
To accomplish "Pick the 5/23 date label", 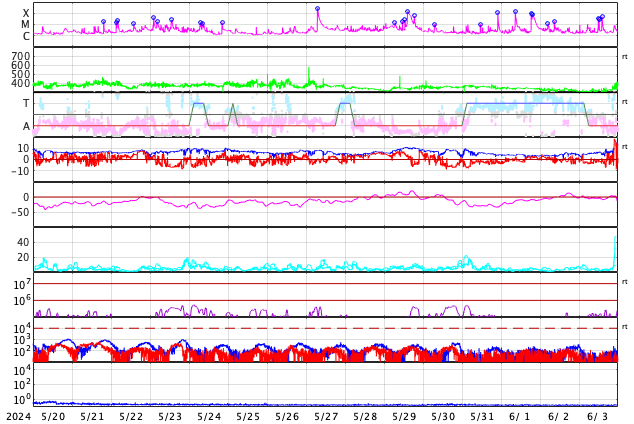I will [170, 416].
